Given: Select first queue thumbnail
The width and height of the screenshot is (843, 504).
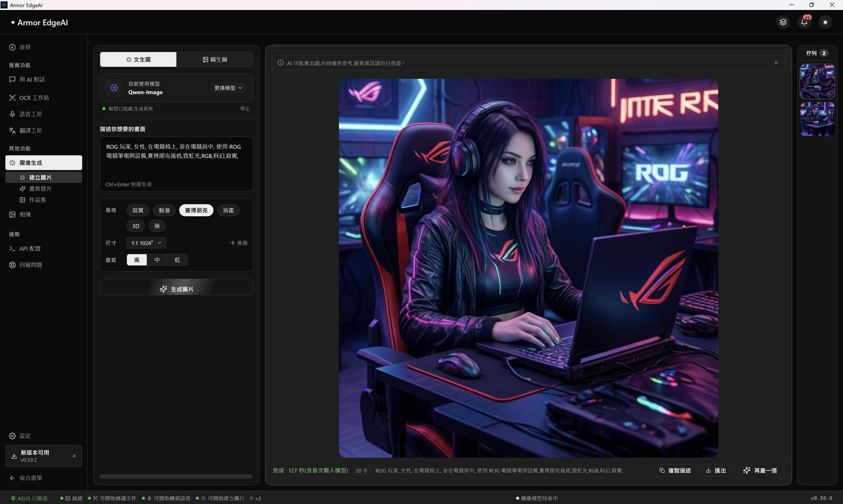Looking at the screenshot, I should point(818,81).
